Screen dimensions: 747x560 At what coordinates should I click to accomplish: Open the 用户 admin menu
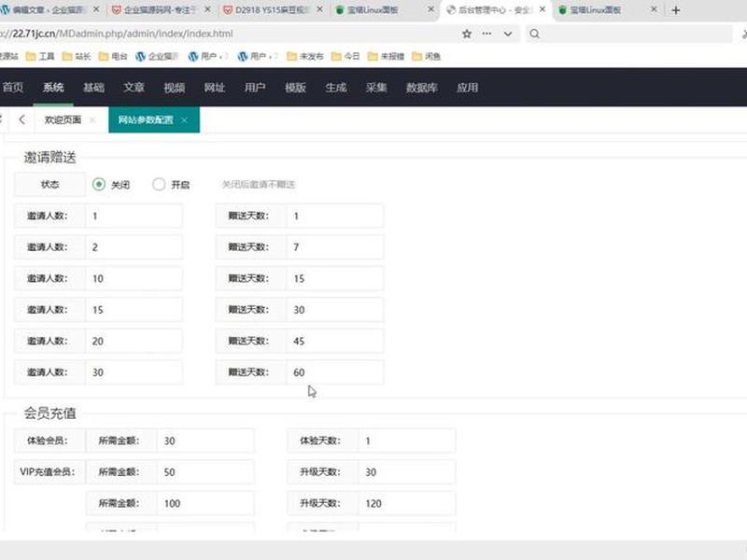pos(255,87)
